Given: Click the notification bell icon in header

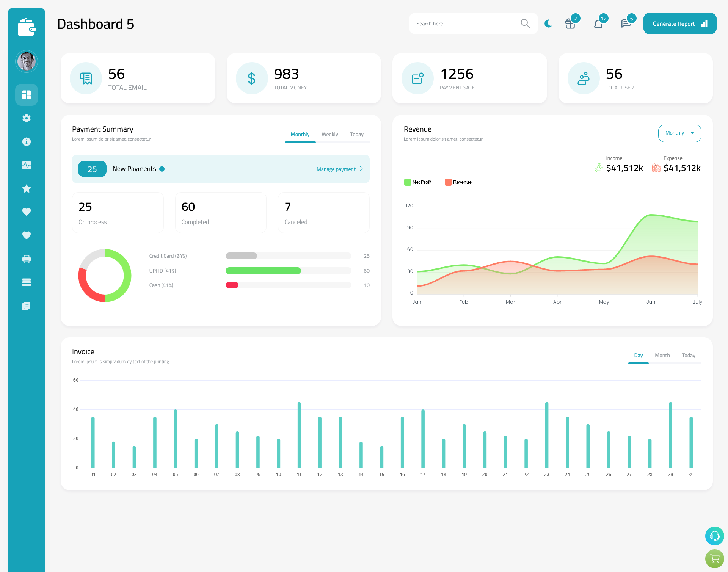Looking at the screenshot, I should [x=598, y=24].
